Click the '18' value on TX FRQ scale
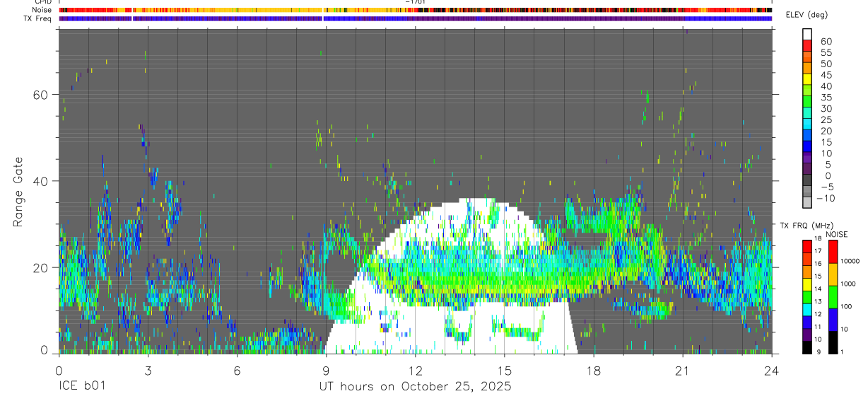 [x=819, y=239]
